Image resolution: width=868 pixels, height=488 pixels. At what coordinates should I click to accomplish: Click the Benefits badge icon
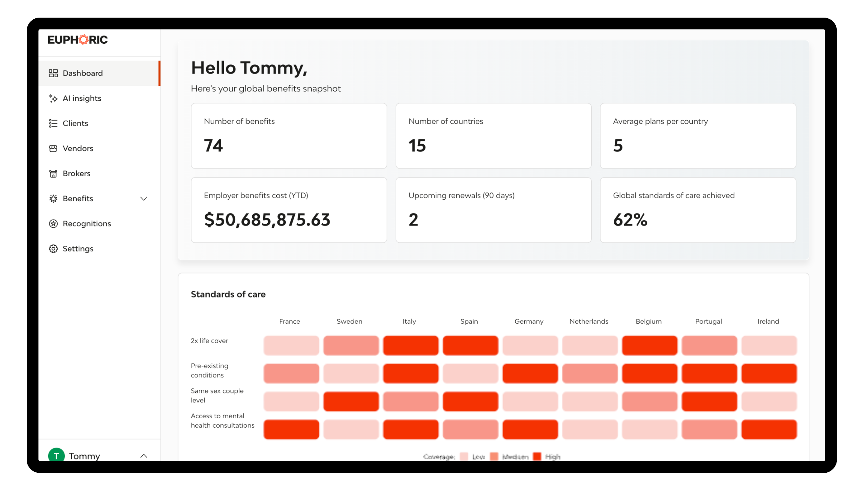click(53, 199)
